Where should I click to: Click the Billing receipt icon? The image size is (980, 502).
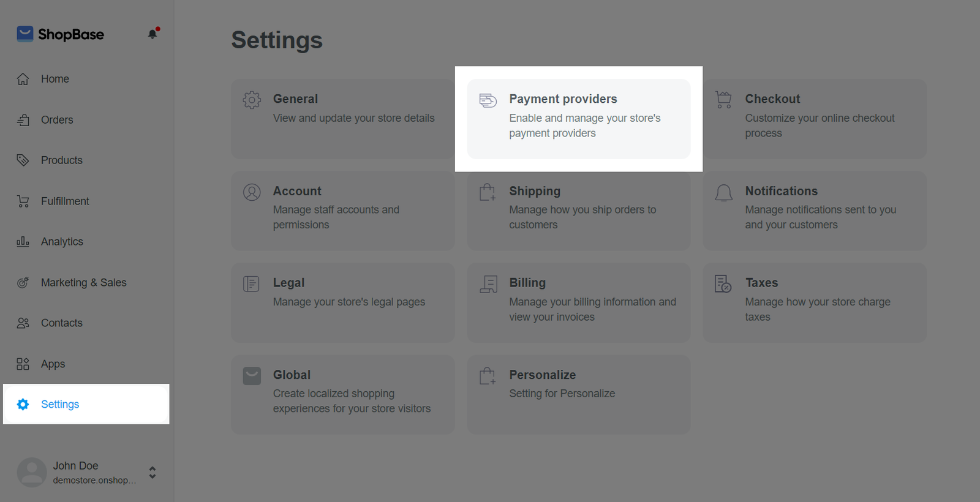[x=488, y=284]
